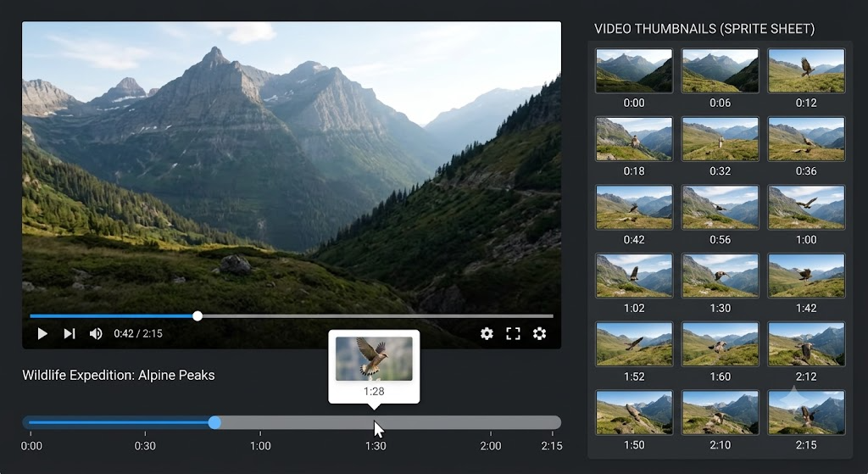Viewport: 868px width, 474px height.
Task: Click the 2:15 end label under the scrubber
Action: 552,446
